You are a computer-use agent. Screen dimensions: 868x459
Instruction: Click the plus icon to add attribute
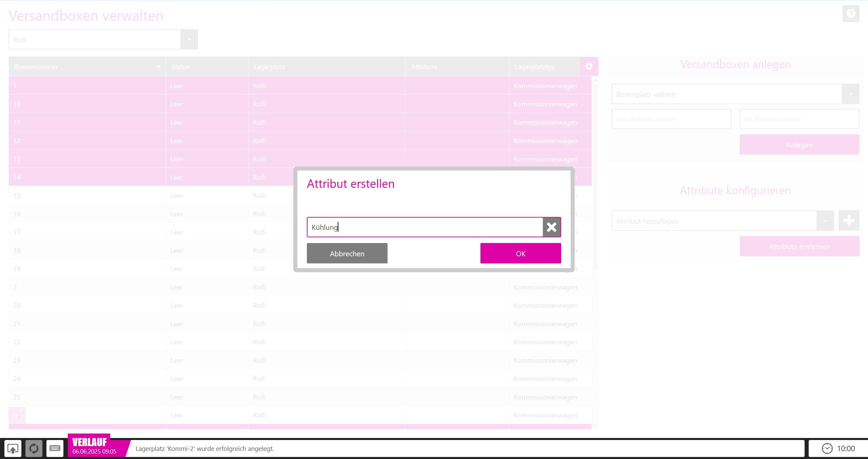tap(849, 221)
